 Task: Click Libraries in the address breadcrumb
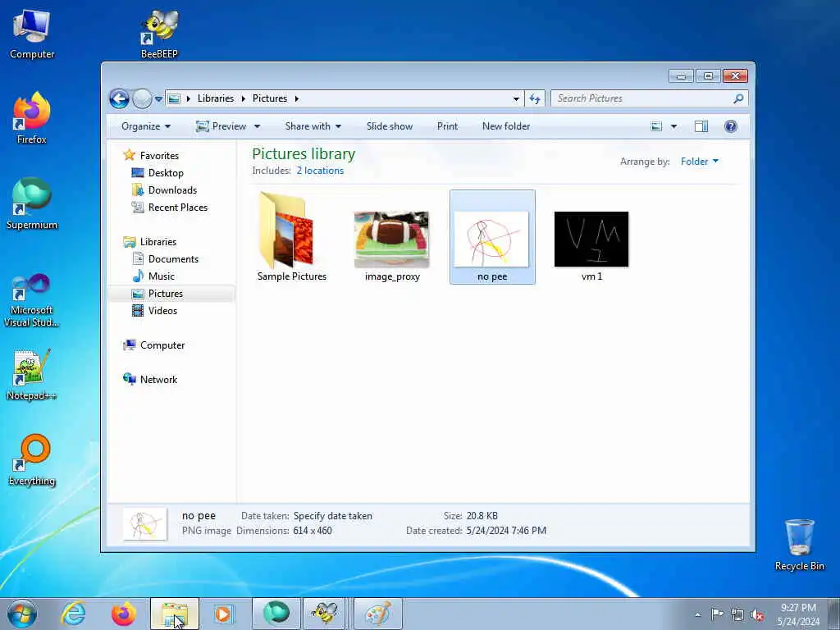[216, 98]
